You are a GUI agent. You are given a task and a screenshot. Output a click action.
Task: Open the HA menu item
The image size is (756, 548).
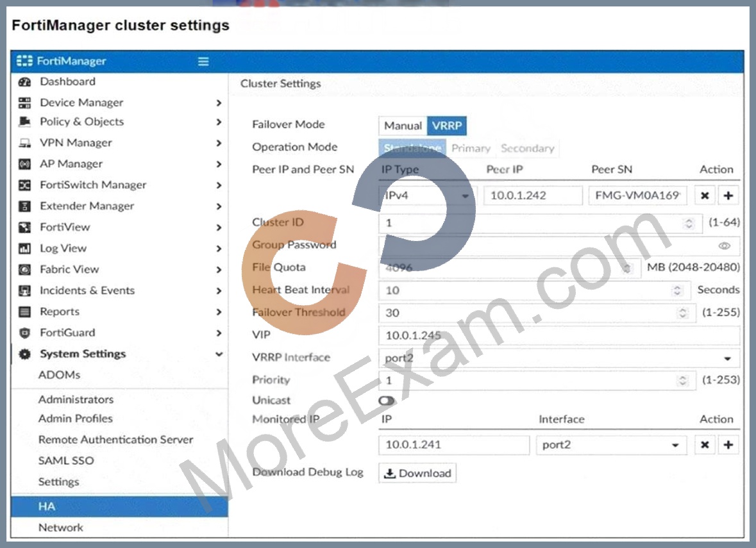119,506
